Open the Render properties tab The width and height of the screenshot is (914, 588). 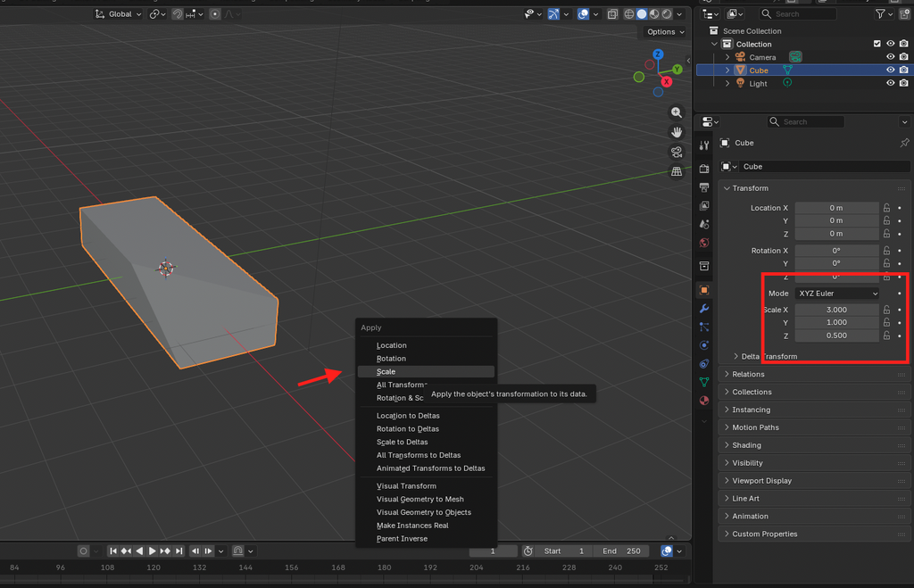pyautogui.click(x=704, y=169)
